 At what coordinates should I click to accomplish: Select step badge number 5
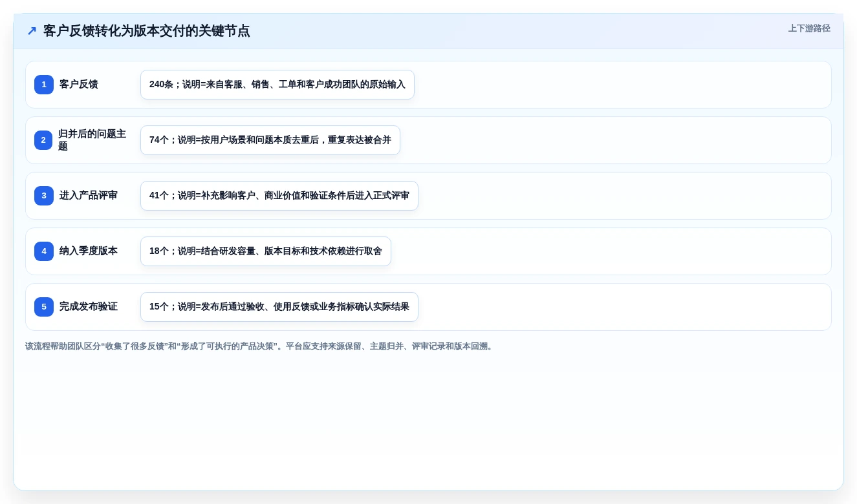[x=44, y=307]
